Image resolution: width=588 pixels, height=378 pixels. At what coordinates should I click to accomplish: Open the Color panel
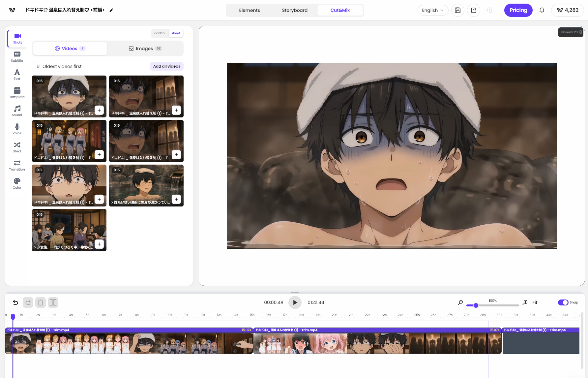pyautogui.click(x=17, y=183)
